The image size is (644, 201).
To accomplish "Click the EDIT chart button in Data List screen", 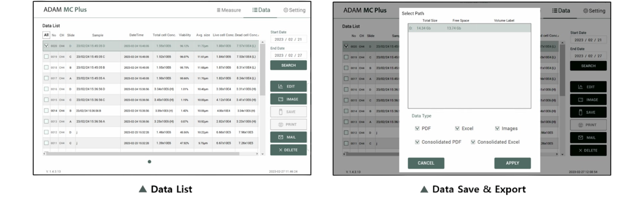I will (288, 86).
